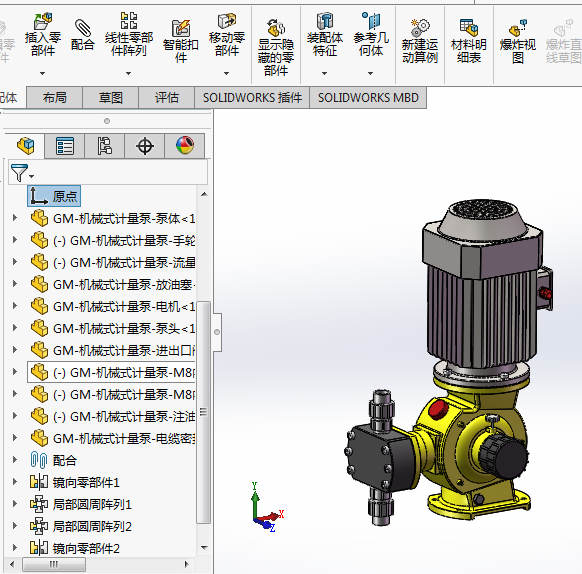Click the tree filter funnel icon
The image size is (582, 574).
tap(19, 173)
